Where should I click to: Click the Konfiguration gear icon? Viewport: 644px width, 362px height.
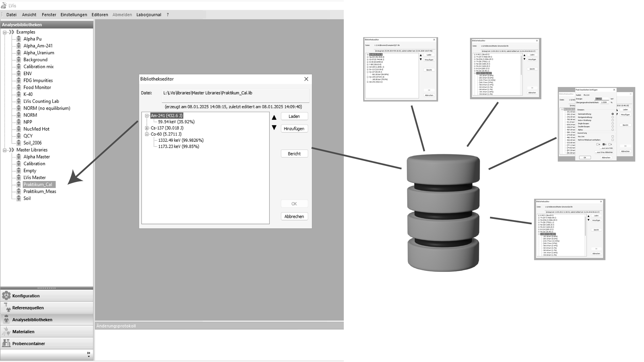(x=6, y=295)
